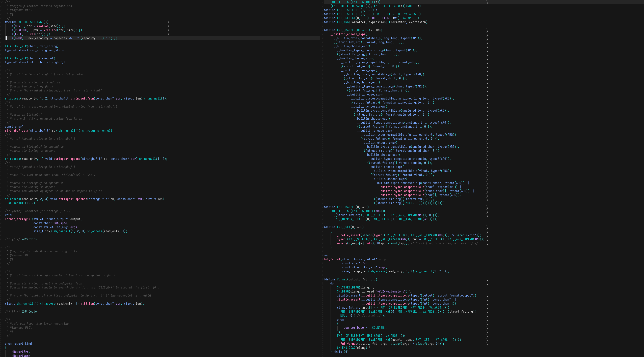This screenshot has width=644, height=357.
Task: Click '#define format(output, fmt, ...)' line
Action: click(350, 279)
